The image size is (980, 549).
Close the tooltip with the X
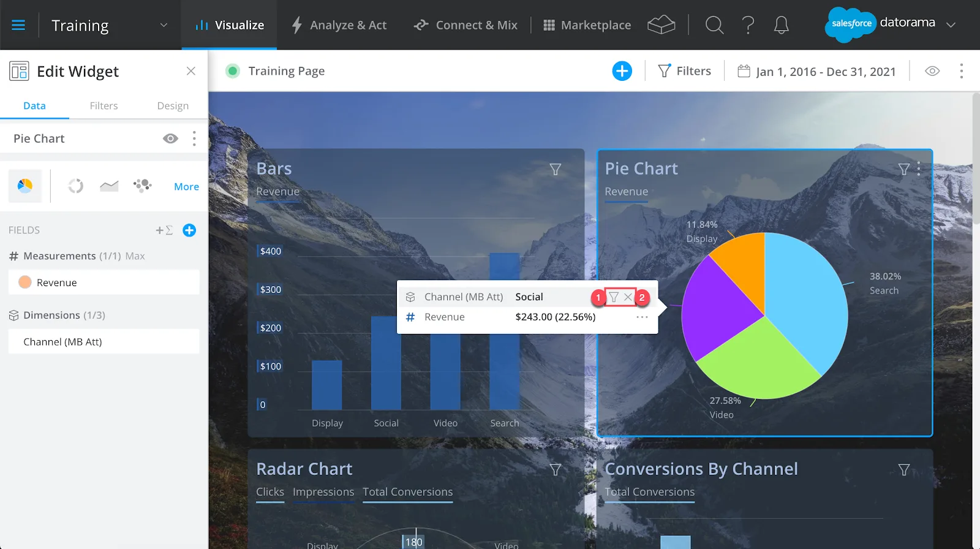(x=628, y=297)
